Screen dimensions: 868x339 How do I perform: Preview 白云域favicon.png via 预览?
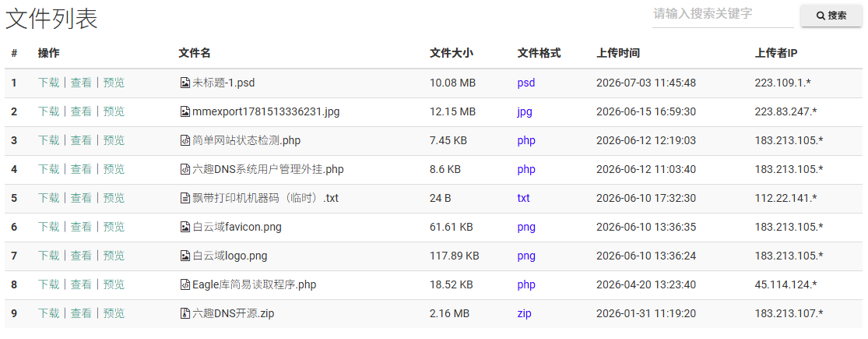coord(114,227)
